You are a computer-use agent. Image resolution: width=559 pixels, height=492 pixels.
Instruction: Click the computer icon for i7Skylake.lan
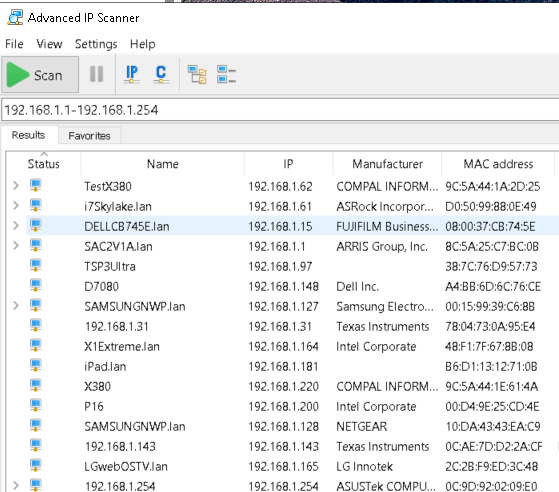pos(36,205)
